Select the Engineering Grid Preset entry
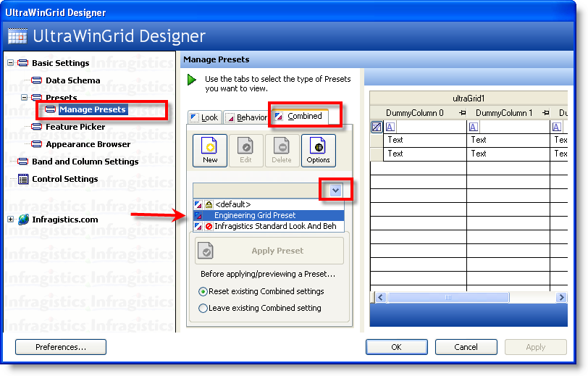The image size is (588, 376). 269,215
